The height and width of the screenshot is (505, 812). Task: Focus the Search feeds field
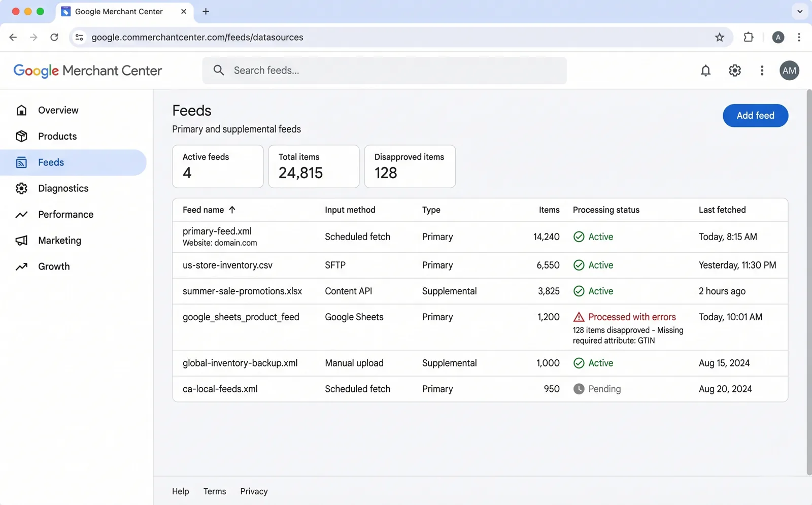[384, 71]
